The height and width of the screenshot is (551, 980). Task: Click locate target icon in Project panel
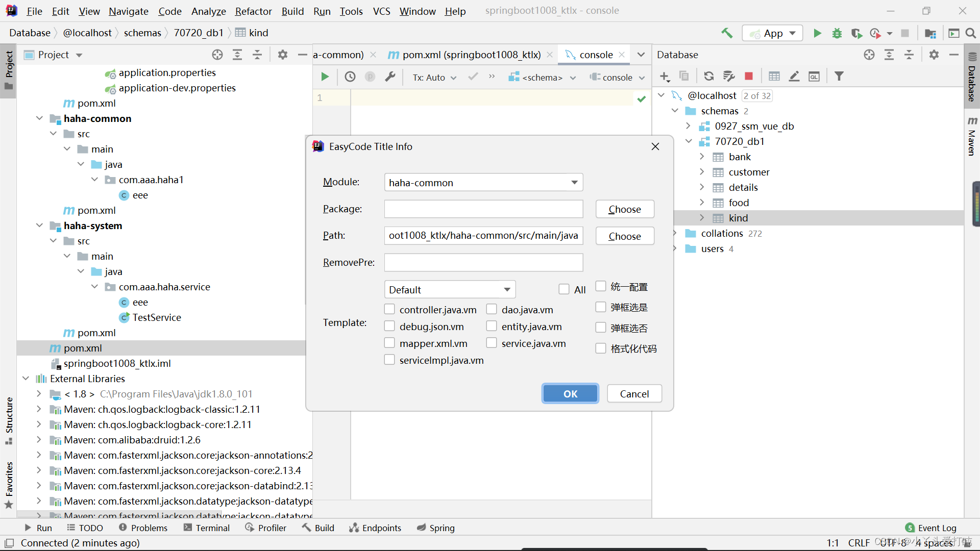click(217, 55)
